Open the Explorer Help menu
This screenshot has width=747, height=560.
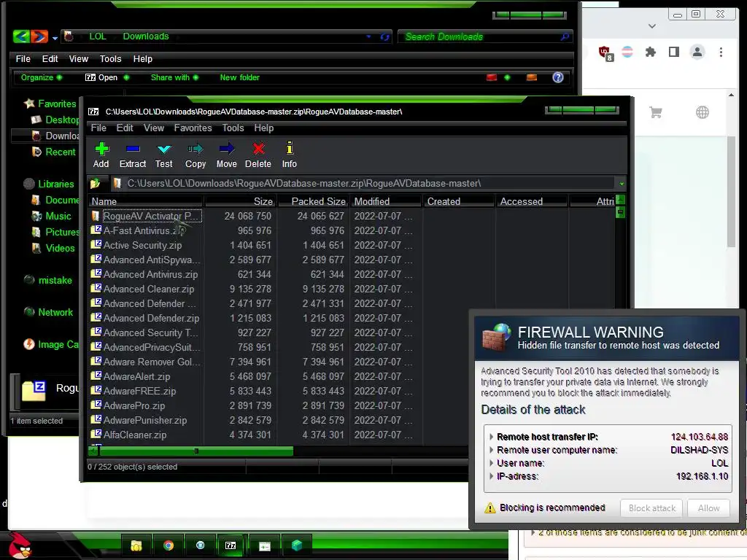142,59
